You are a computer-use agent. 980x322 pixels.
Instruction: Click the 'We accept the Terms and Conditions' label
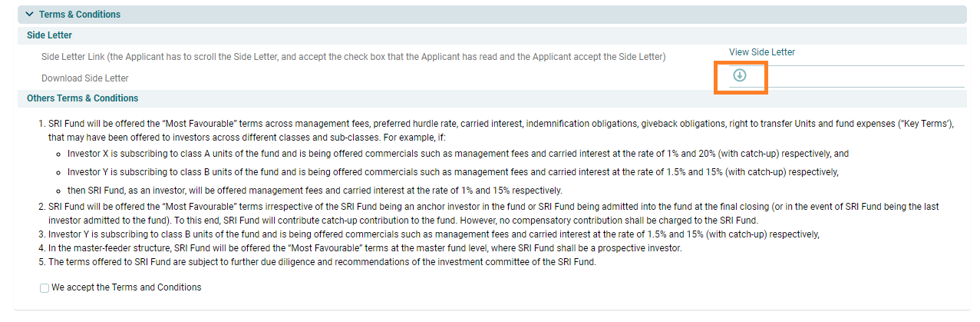(126, 287)
